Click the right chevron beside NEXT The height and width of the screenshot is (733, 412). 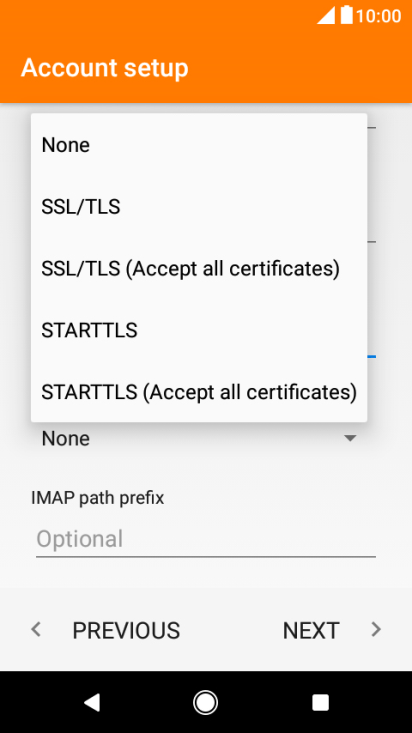(x=376, y=630)
